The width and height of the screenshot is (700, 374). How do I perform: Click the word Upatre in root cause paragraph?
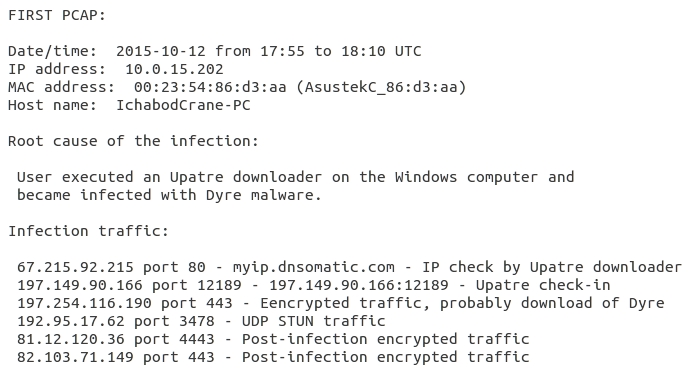click(x=196, y=177)
